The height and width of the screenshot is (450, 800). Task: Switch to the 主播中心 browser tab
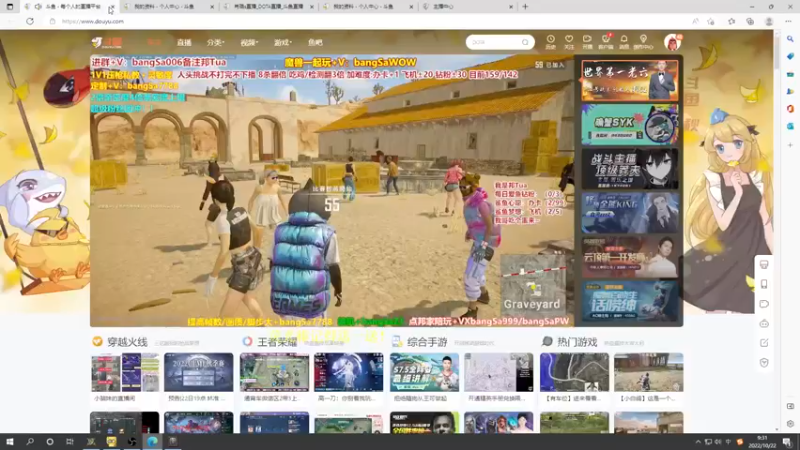(x=468, y=7)
